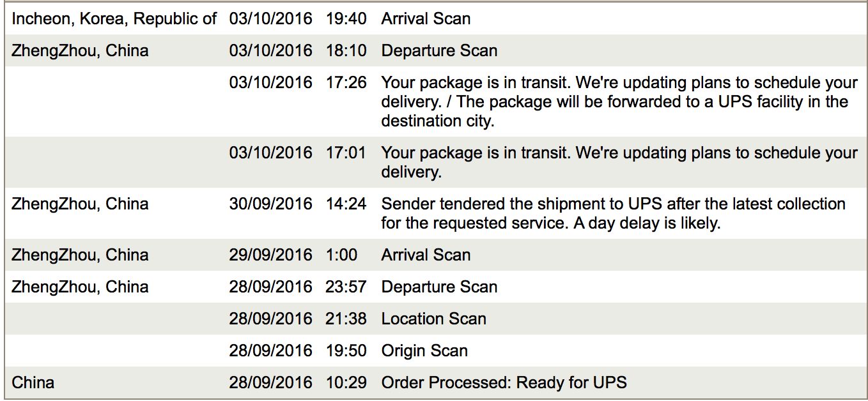
Task: Click the 14:24 time entry
Action: pos(346,204)
